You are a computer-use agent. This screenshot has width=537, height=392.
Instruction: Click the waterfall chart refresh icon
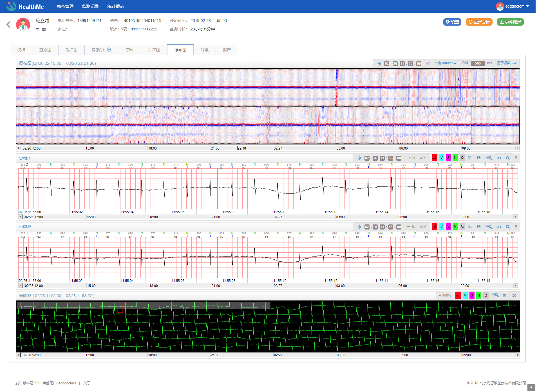click(x=428, y=63)
